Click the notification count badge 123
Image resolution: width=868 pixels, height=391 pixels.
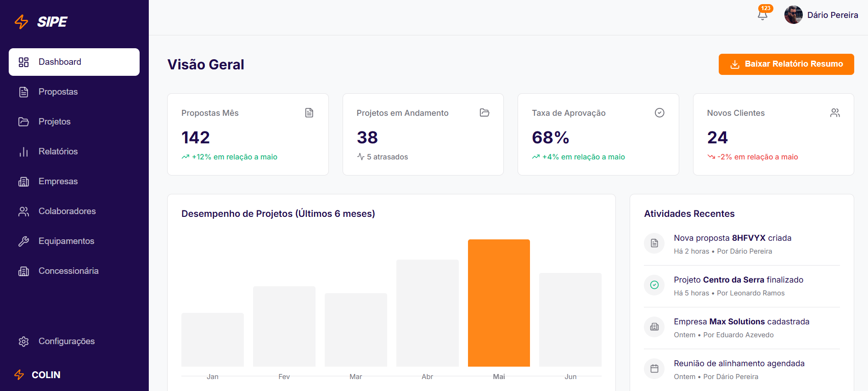(766, 8)
